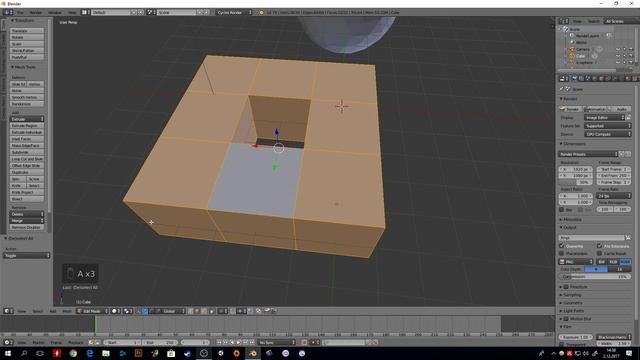Adjust the resolution percentage slider

[576, 182]
